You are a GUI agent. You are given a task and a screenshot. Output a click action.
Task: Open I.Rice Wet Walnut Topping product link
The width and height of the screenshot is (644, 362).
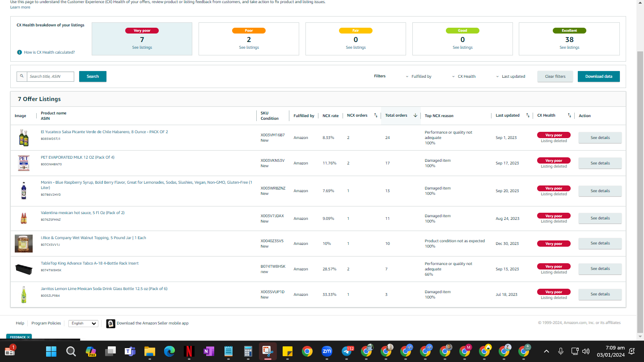point(93,238)
